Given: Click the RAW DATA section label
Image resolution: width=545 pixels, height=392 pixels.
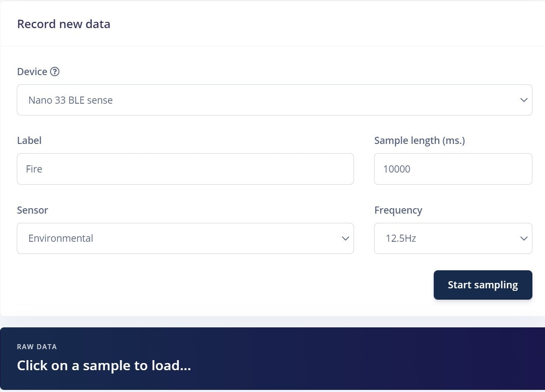Looking at the screenshot, I should [37, 347].
